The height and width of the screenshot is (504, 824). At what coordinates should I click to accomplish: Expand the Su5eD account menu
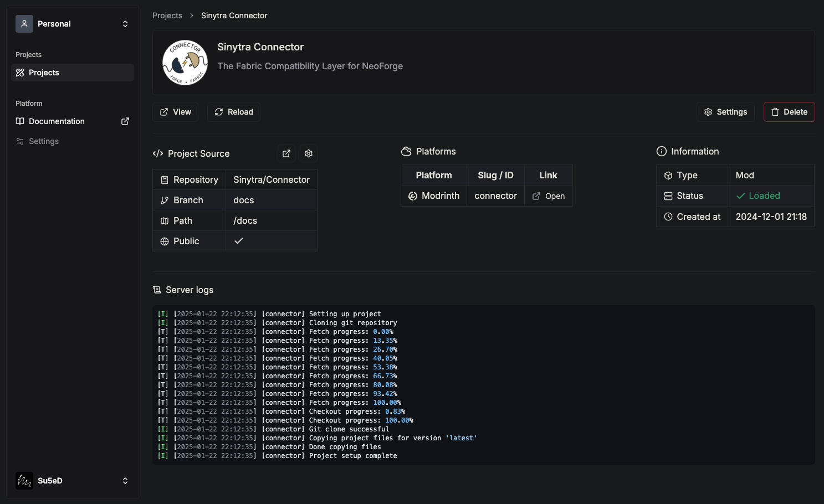[72, 481]
